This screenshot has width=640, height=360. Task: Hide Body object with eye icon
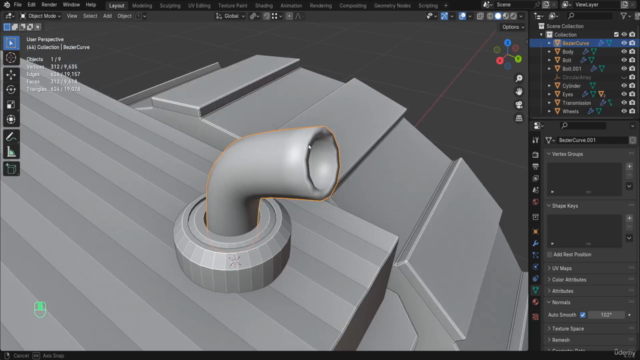[x=624, y=51]
